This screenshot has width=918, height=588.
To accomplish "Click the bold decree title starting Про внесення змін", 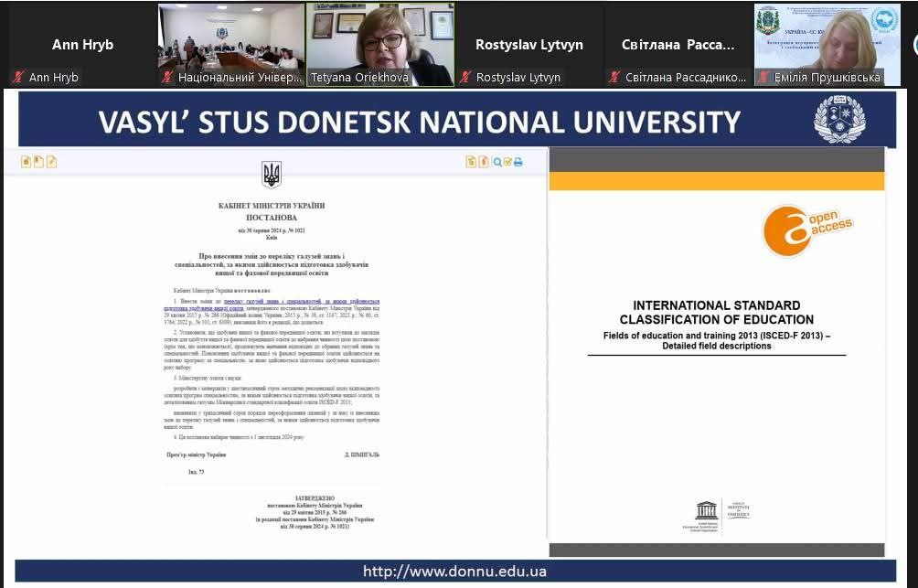I will pyautogui.click(x=272, y=264).
